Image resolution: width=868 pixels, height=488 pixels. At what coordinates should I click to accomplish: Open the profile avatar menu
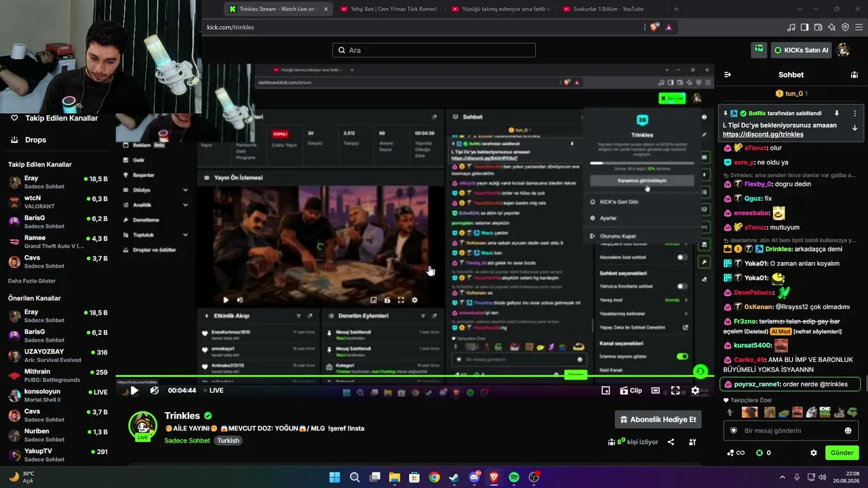[844, 50]
